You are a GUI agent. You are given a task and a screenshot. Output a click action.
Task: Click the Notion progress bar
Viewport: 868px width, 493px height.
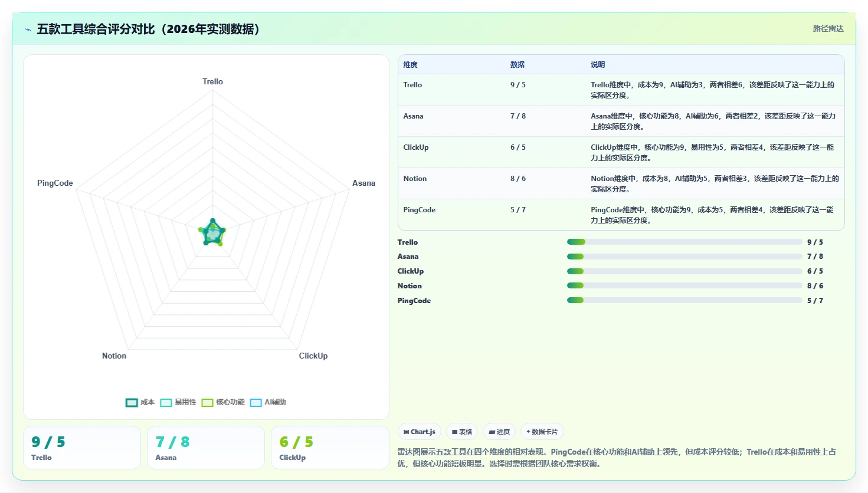(684, 285)
